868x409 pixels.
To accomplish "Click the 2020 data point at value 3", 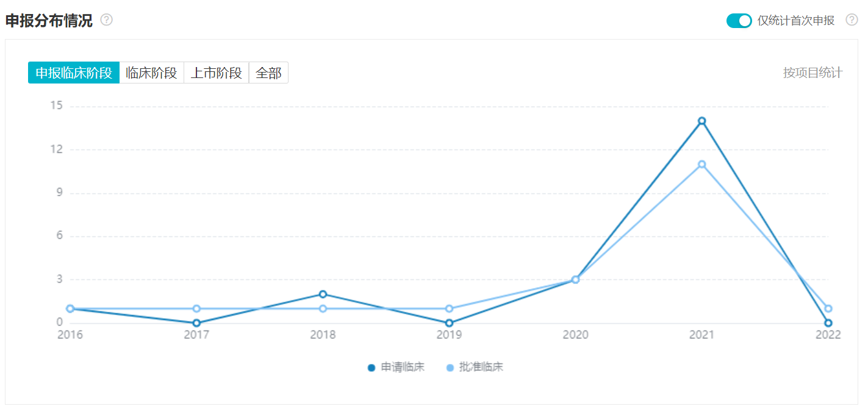I will tap(575, 280).
